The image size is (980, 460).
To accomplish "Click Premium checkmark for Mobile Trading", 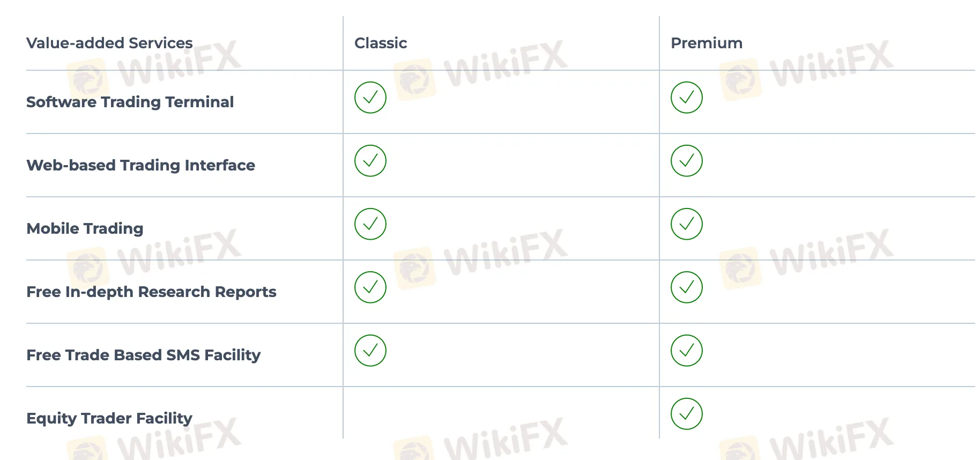I will pyautogui.click(x=687, y=224).
